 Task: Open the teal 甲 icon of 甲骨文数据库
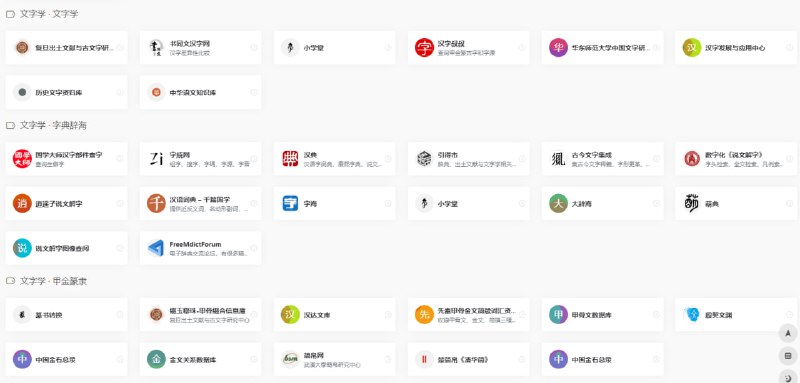(558, 315)
